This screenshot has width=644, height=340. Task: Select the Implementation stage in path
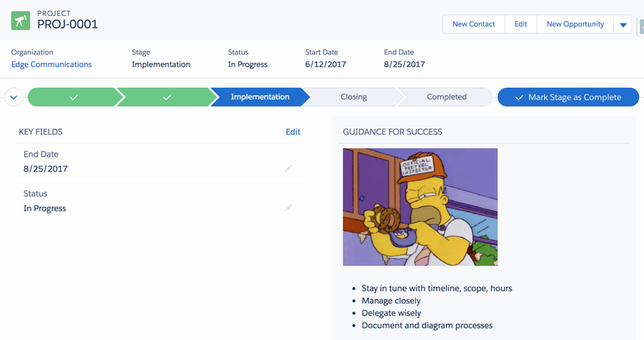(260, 97)
